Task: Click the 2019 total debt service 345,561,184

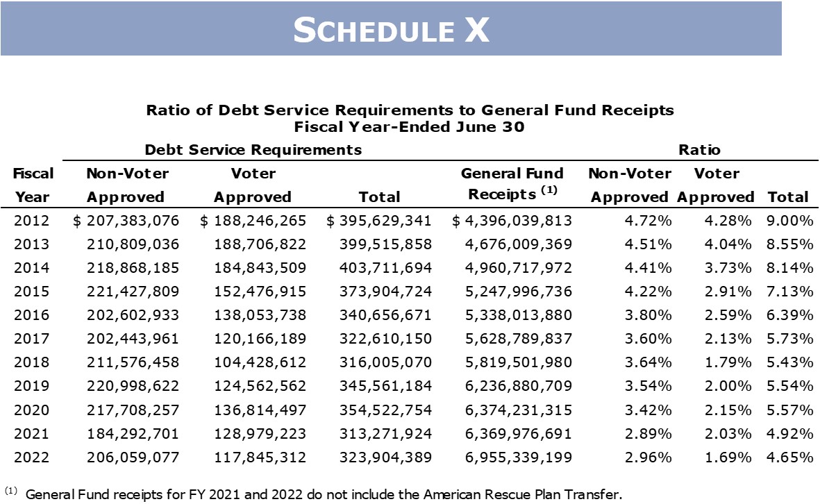Action: coord(386,386)
